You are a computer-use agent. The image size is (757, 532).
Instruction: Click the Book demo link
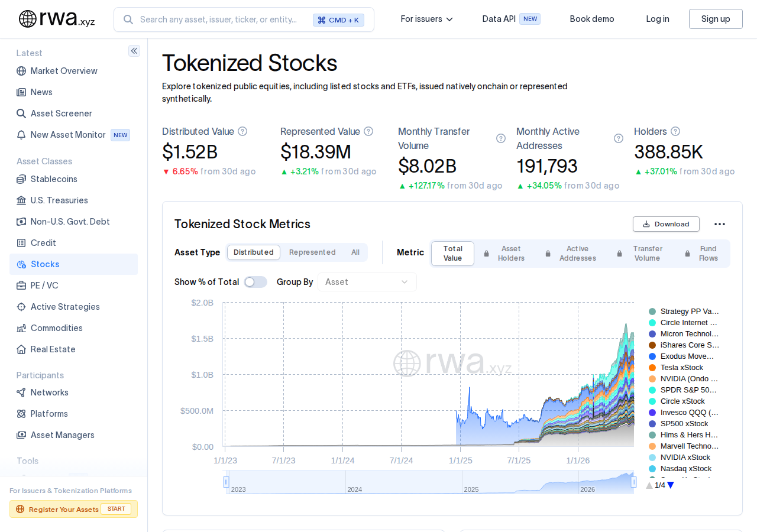[592, 19]
